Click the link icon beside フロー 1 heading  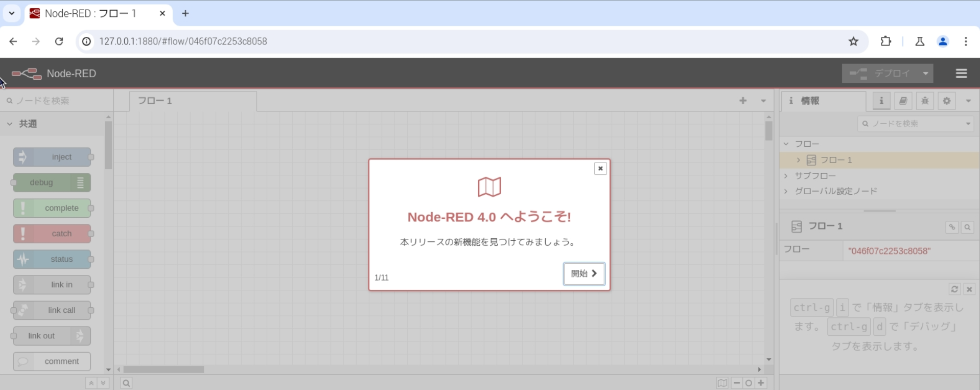952,227
